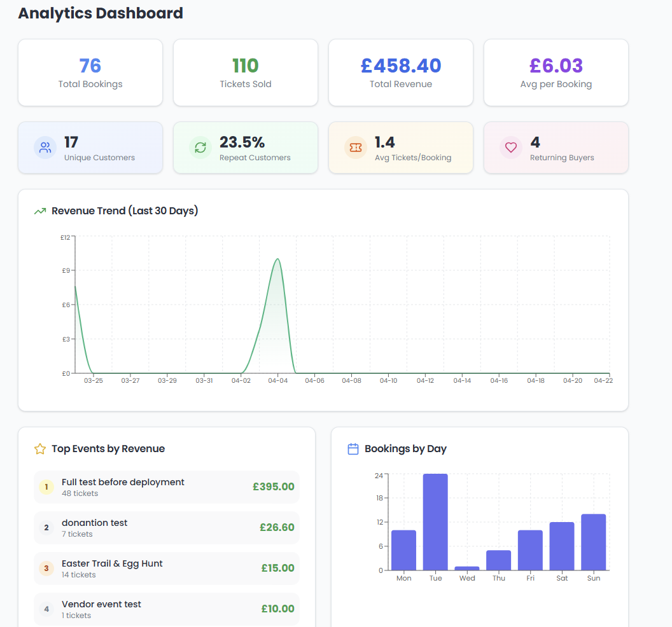Click rank badge 2 for donantion test

point(46,528)
